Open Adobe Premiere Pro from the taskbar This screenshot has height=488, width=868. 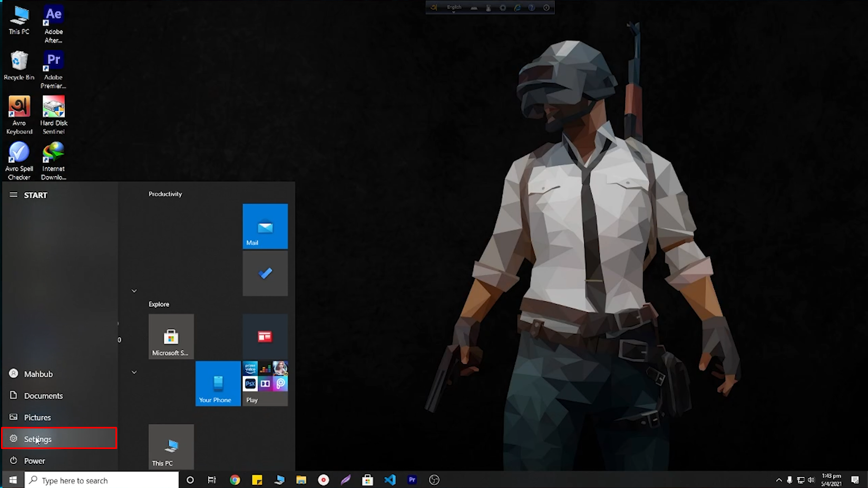coord(412,480)
